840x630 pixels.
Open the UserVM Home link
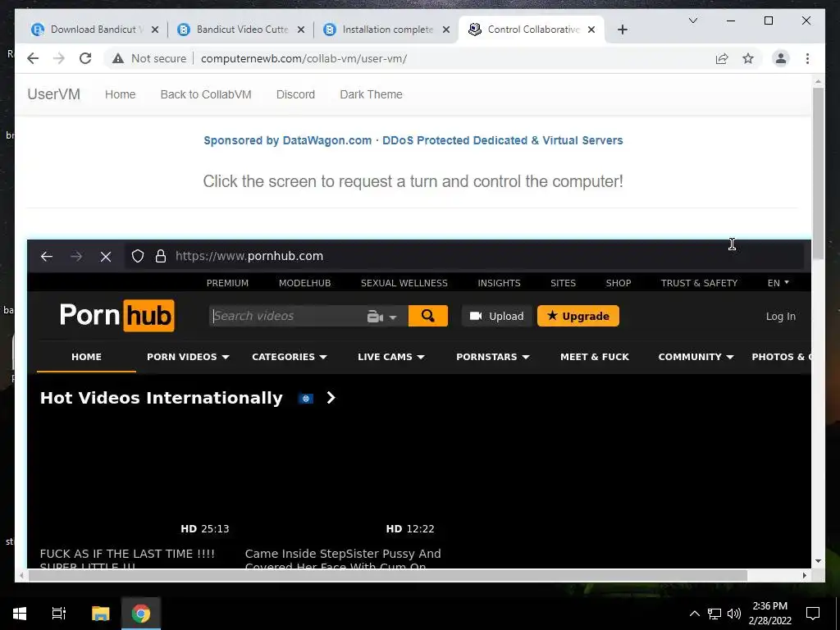120,94
